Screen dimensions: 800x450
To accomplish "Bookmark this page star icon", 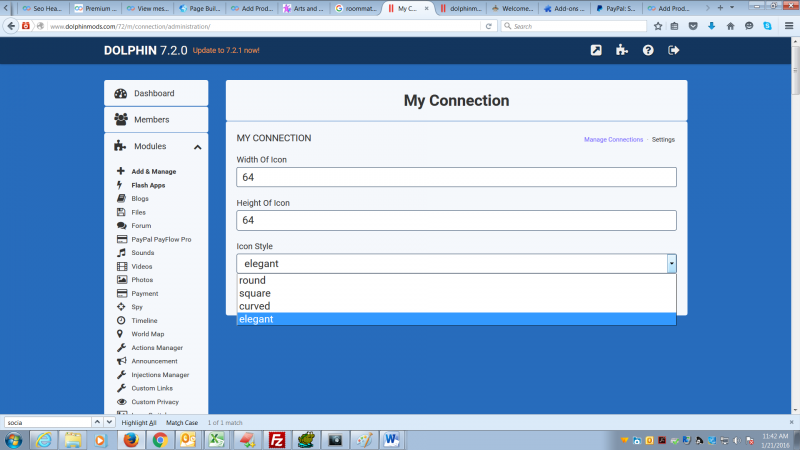I will pyautogui.click(x=658, y=26).
